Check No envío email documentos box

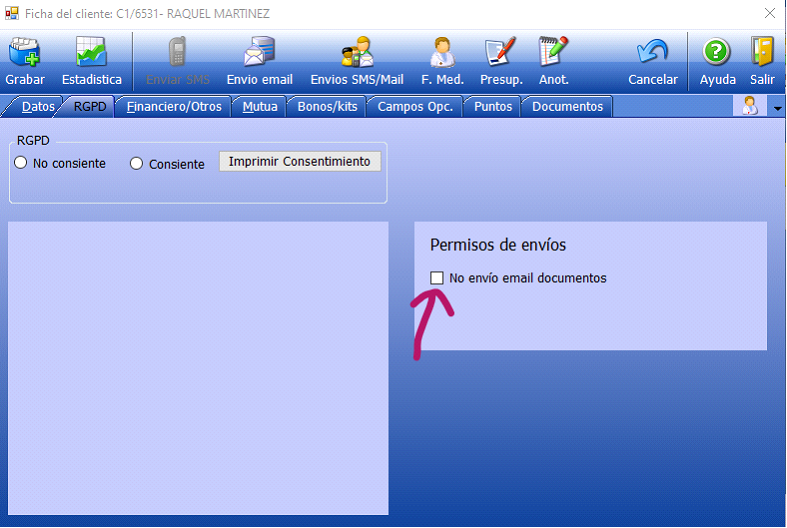coord(437,278)
